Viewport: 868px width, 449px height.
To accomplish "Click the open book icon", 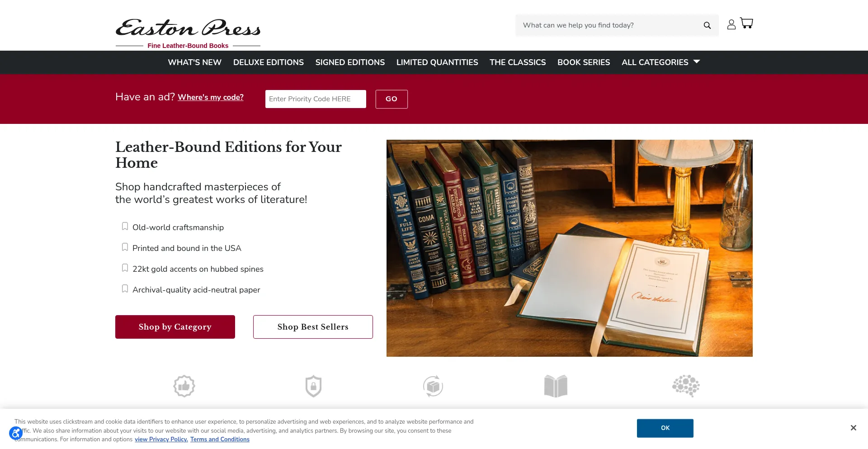I will click(556, 386).
